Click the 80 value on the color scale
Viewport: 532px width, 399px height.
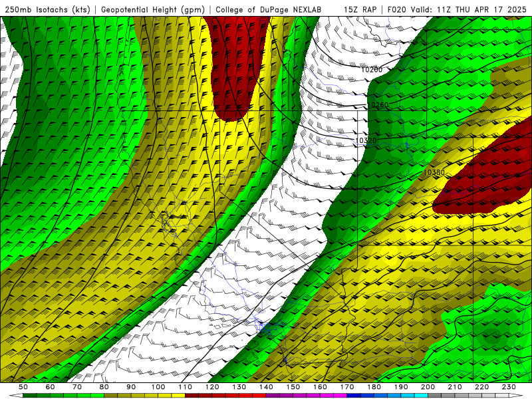[x=104, y=387]
